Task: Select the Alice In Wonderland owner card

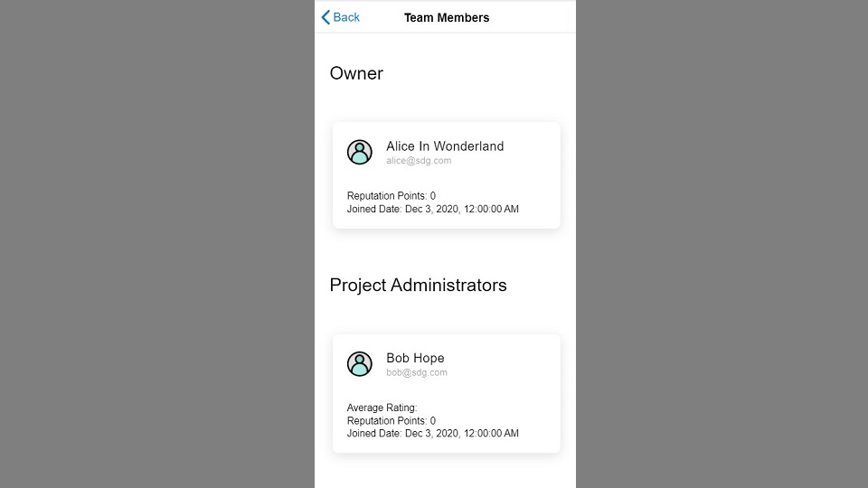Action: pos(446,175)
